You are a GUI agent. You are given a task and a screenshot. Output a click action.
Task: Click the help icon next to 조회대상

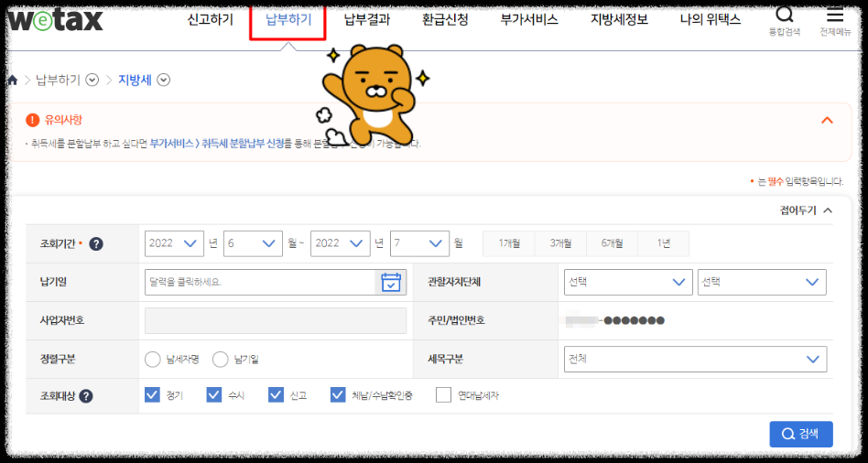(x=86, y=396)
